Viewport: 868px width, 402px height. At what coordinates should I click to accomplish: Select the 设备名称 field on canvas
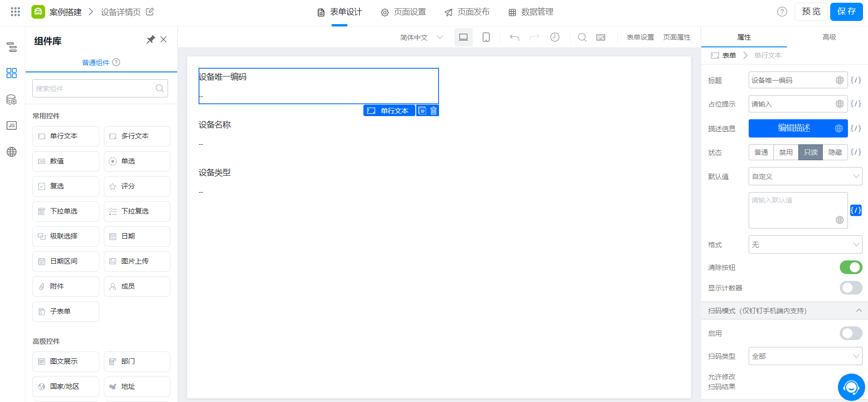318,134
